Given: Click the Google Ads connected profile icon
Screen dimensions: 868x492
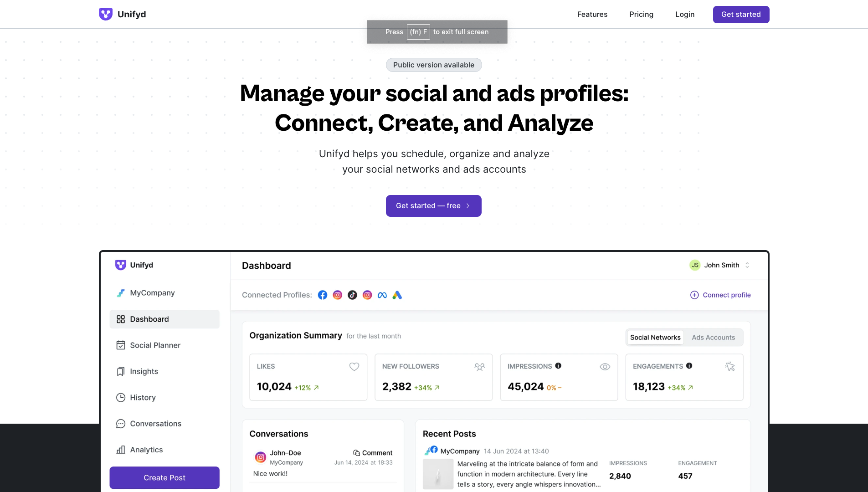Looking at the screenshot, I should (x=397, y=295).
